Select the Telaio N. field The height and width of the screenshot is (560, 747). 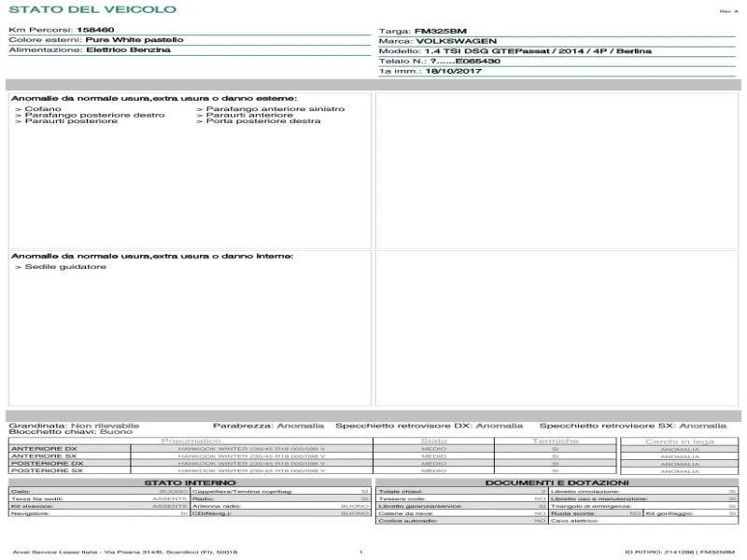pos(439,63)
